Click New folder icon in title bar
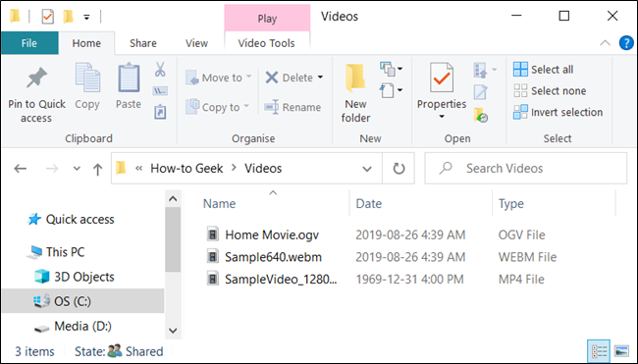The image size is (638, 364). (68, 17)
